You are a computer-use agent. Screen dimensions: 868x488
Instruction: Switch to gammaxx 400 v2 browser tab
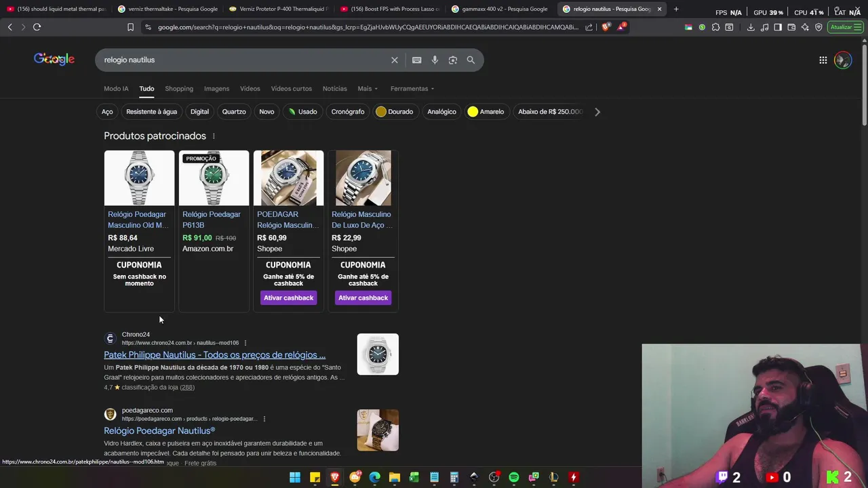click(x=500, y=9)
